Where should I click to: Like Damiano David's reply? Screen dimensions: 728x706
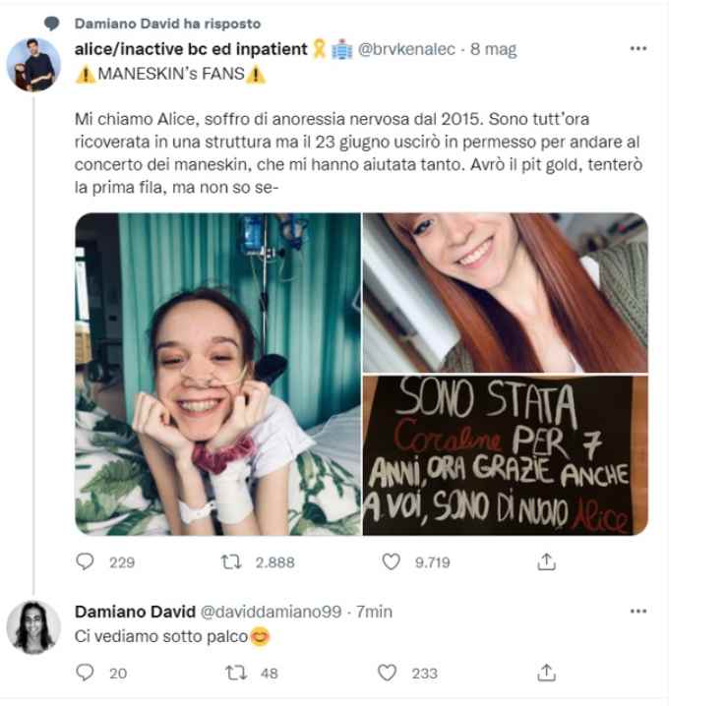[389, 673]
